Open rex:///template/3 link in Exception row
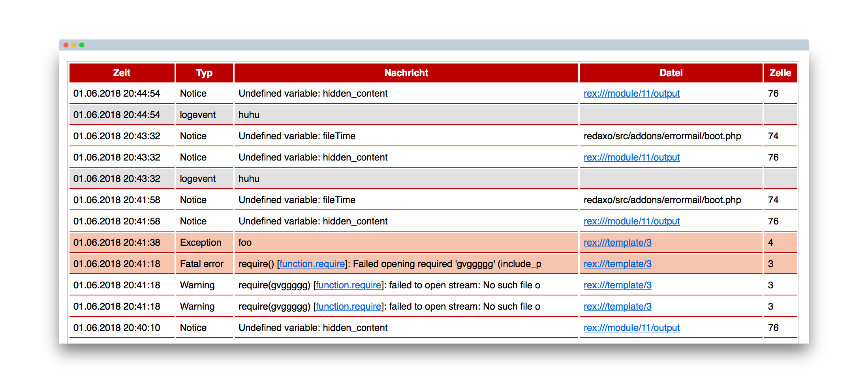 pos(618,243)
